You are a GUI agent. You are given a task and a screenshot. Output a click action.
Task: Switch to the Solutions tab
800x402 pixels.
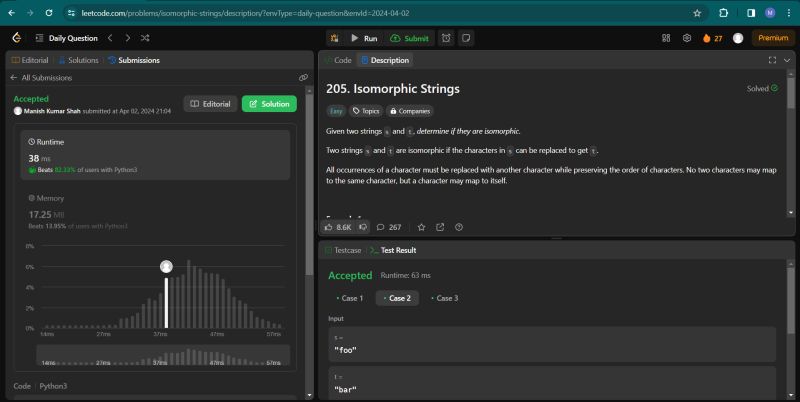[79, 60]
